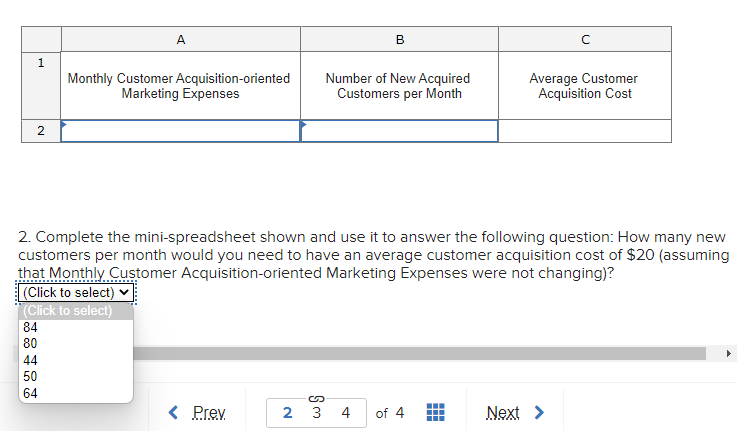Click the 'of 4' page count text
The width and height of the screenshot is (737, 431).
point(390,413)
